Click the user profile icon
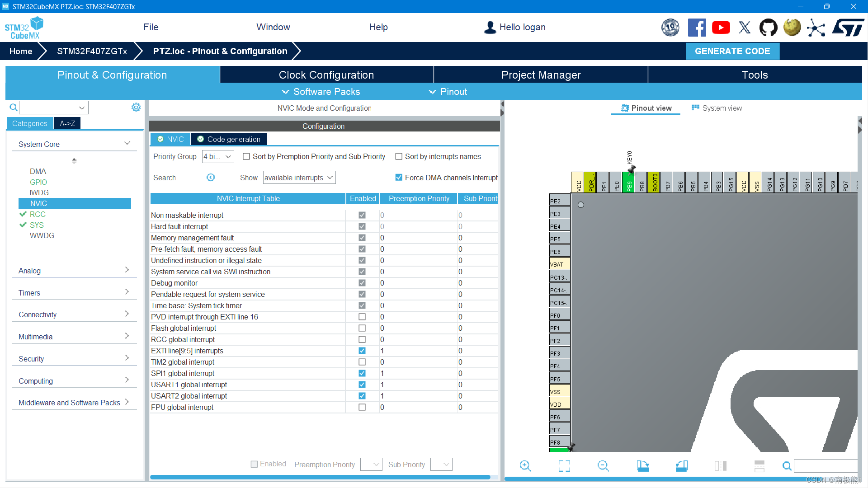The image size is (868, 488). click(490, 28)
